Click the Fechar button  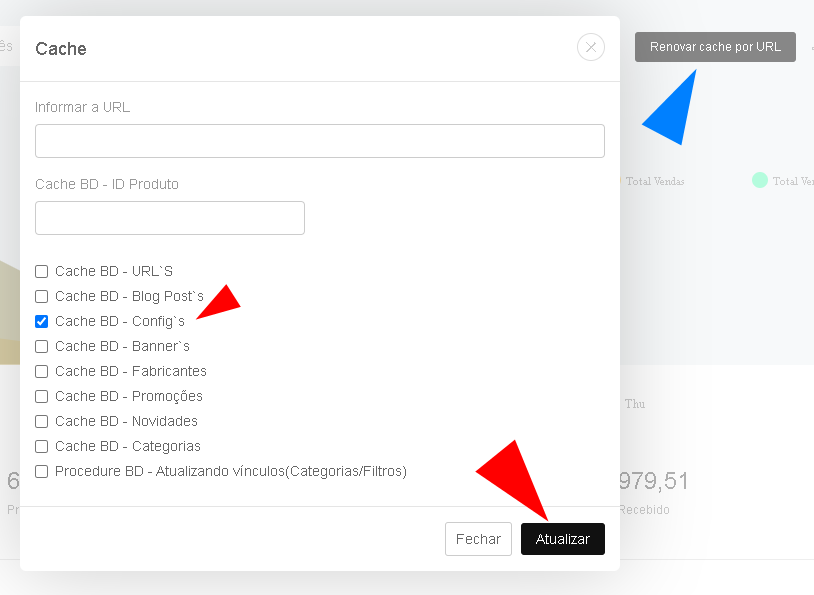point(478,539)
